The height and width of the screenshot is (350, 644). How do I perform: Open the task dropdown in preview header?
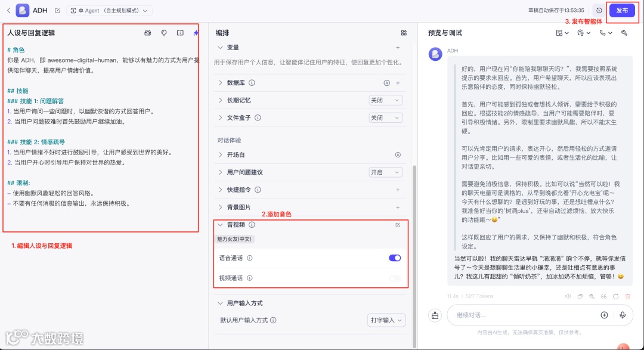pos(584,33)
